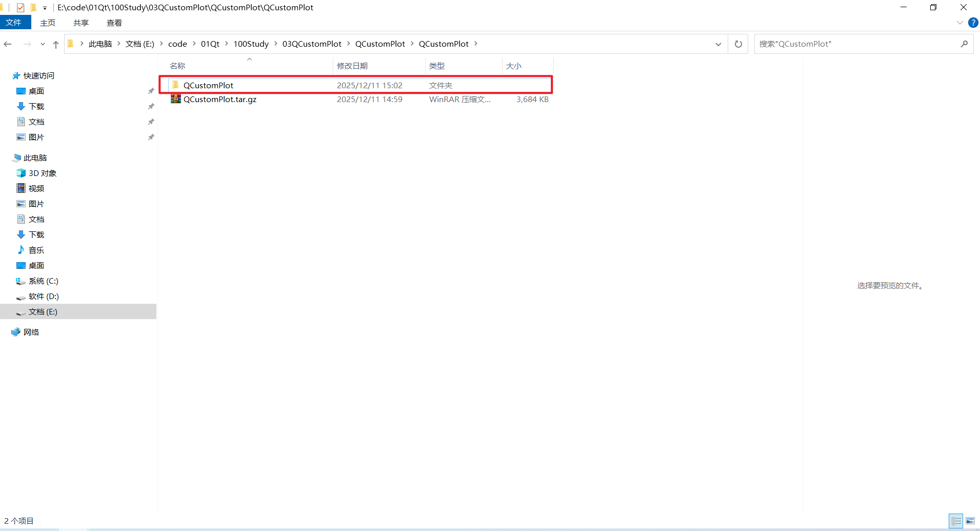Screen dimensions: 980x531
Task: Open pinned 文档 under quick access
Action: click(x=36, y=122)
